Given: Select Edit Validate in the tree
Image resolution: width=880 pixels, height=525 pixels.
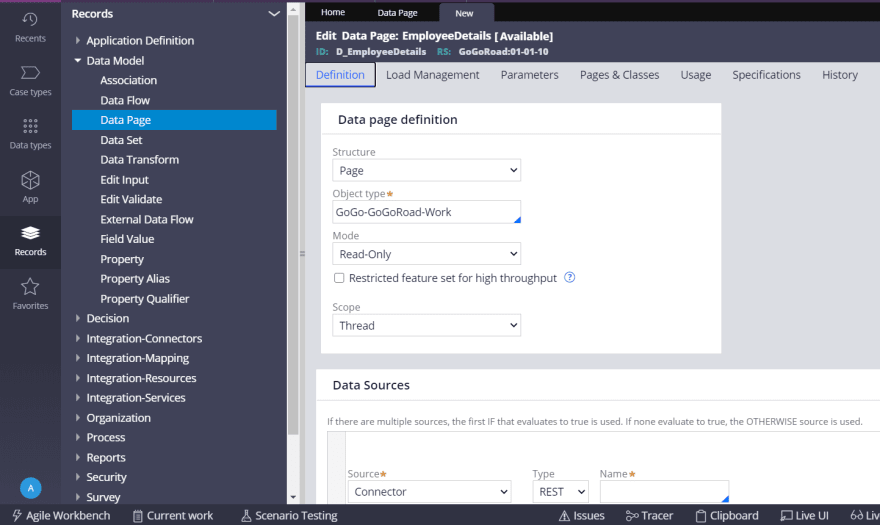Looking at the screenshot, I should coord(131,199).
